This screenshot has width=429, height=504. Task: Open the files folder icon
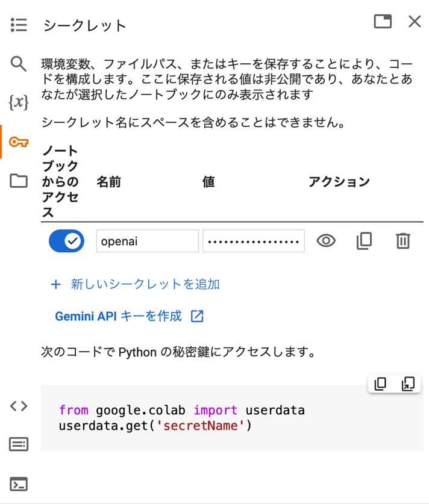coord(19,181)
